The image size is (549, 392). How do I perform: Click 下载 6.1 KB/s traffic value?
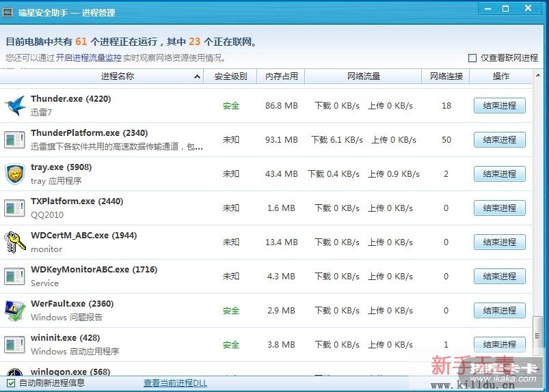click(337, 140)
